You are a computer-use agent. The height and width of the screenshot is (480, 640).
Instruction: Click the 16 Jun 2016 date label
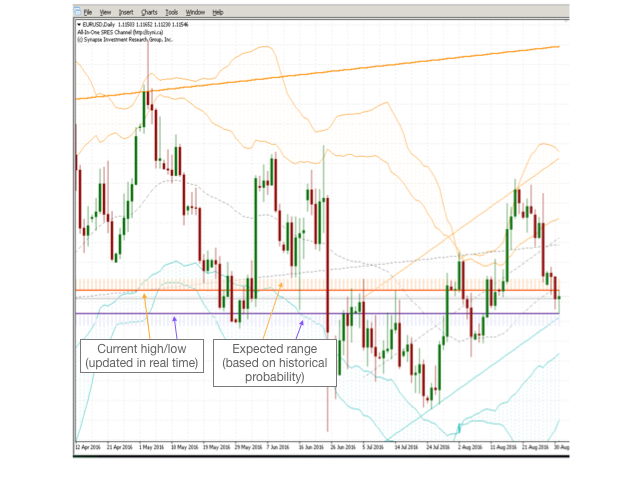311,447
